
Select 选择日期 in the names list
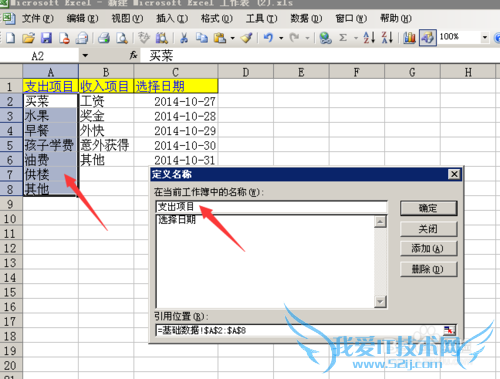click(x=177, y=220)
